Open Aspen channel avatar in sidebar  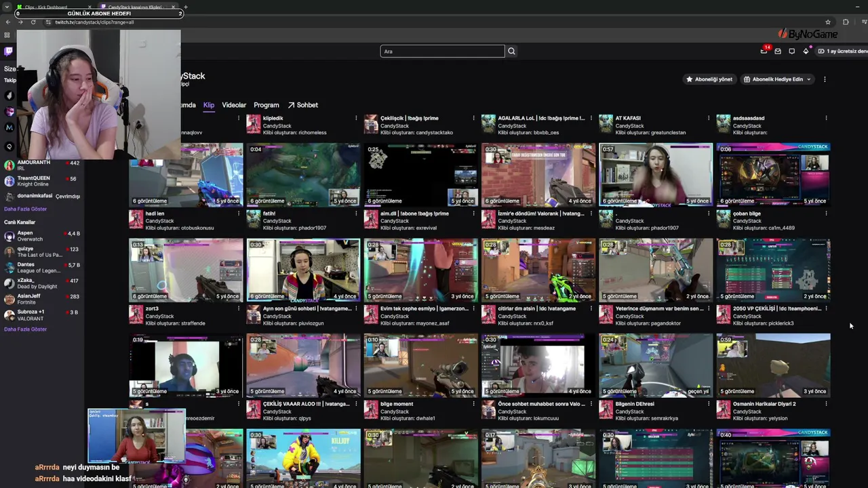click(9, 236)
